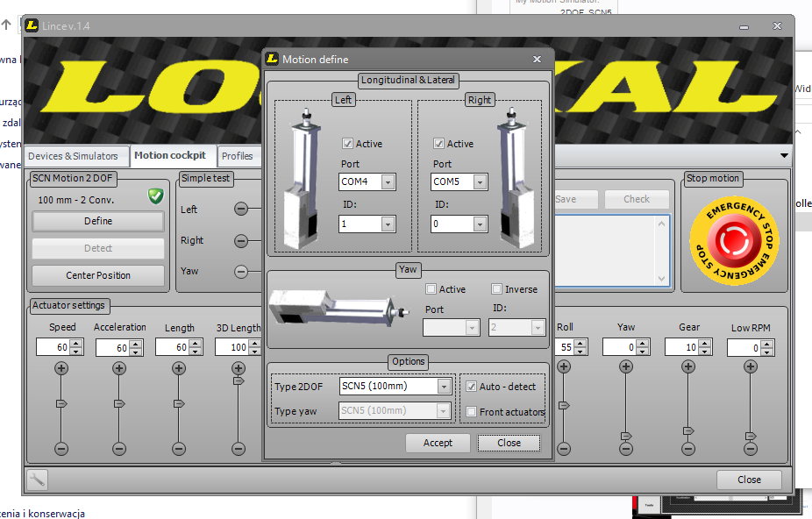
Task: Toggle the Left actuator Active checkbox
Action: tap(347, 144)
